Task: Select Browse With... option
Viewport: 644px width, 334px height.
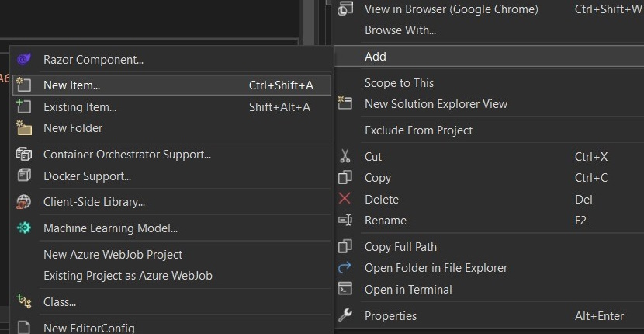Action: pyautogui.click(x=400, y=30)
